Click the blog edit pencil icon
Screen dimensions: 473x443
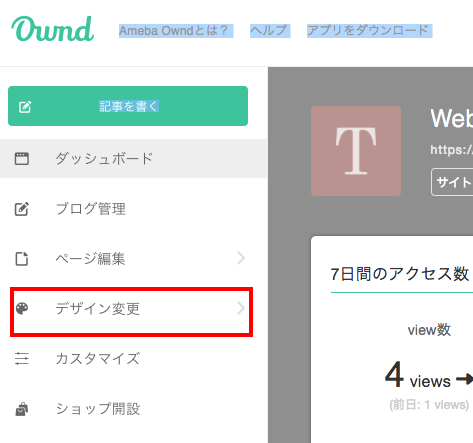pos(22,209)
